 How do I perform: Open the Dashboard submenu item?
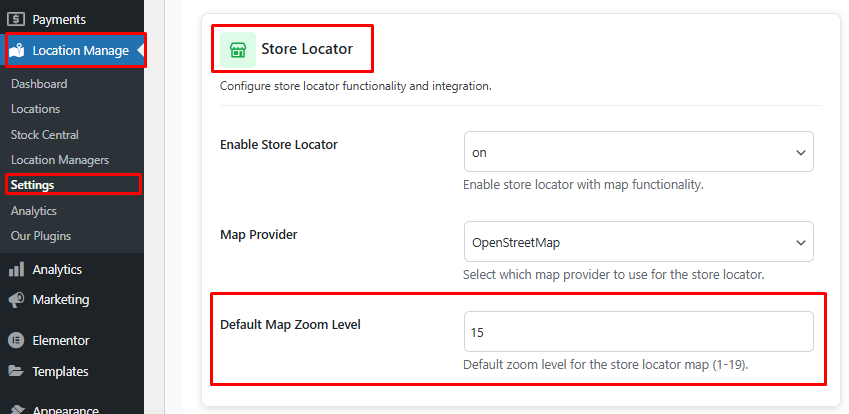(39, 84)
